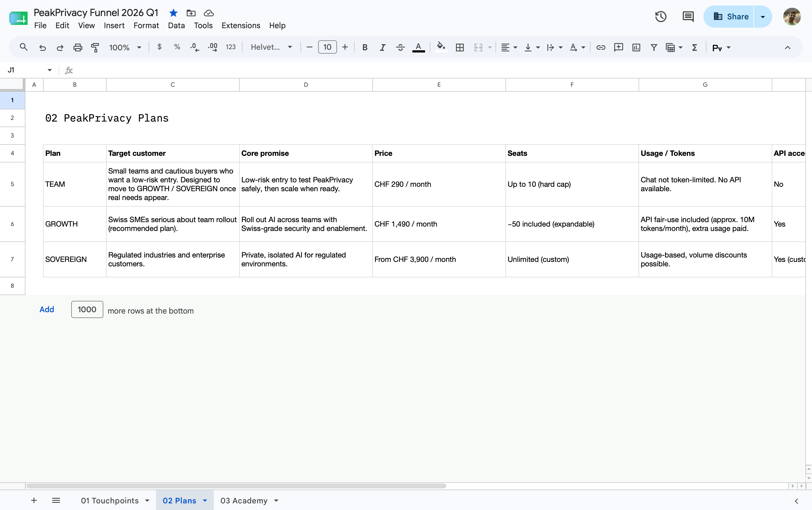Screen dimensions: 812x510
Task: Switch to the 01 Touchpoints tab
Action: [x=110, y=501]
